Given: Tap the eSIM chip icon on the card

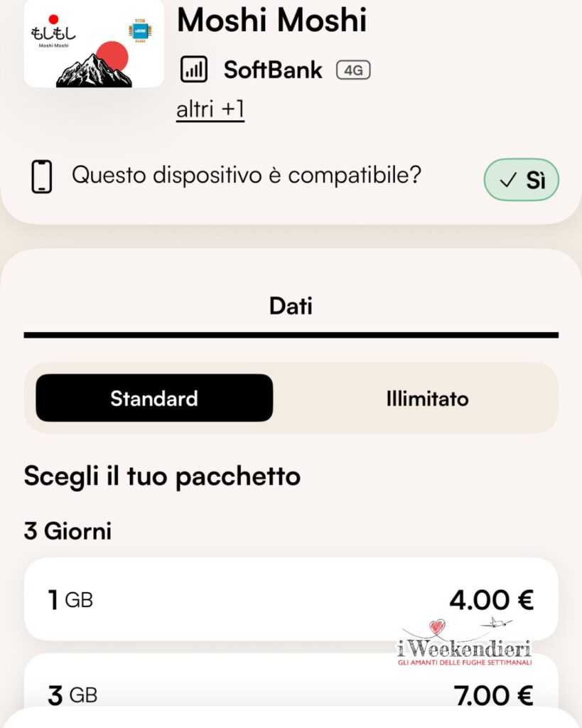Looking at the screenshot, I should 140,31.
